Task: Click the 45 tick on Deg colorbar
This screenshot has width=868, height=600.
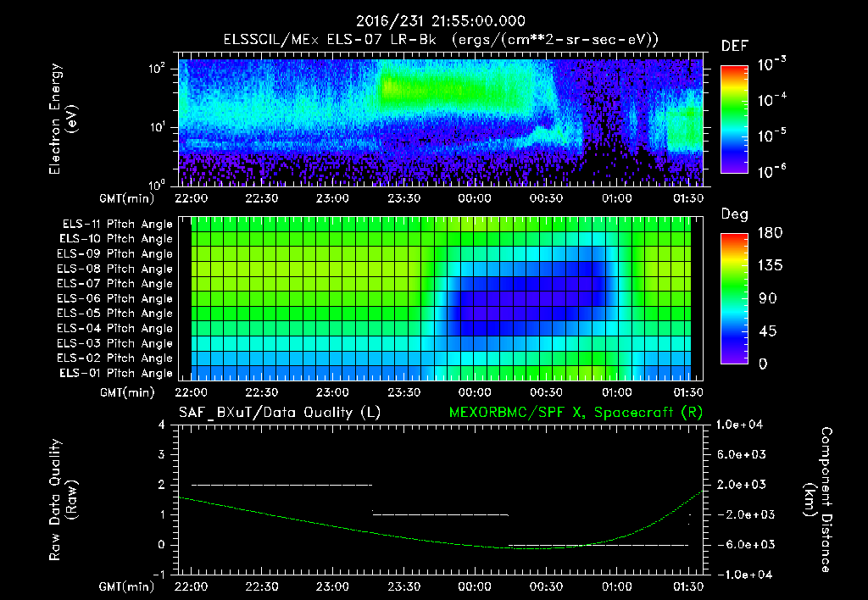Action: (x=768, y=331)
